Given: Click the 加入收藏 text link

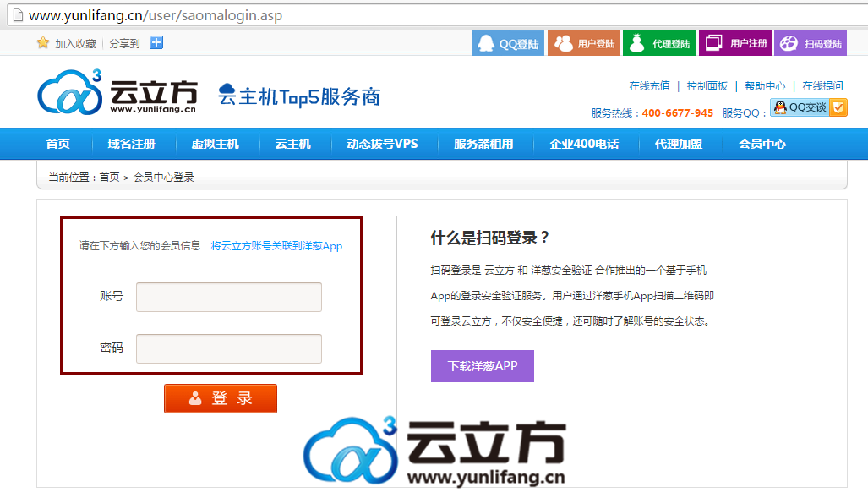Looking at the screenshot, I should tap(76, 43).
